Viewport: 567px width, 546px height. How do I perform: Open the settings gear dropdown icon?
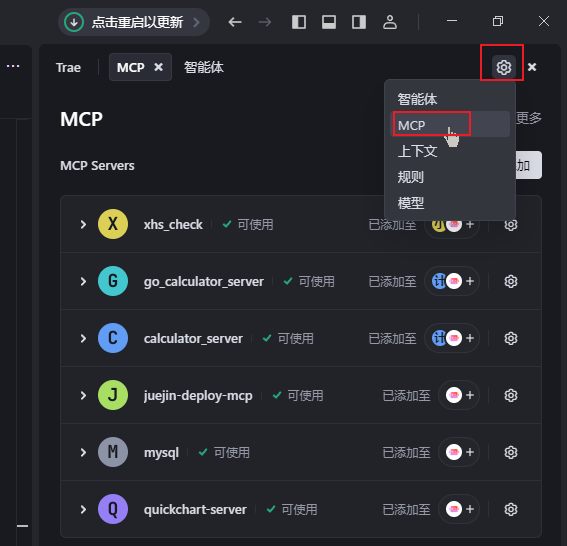[x=503, y=67]
